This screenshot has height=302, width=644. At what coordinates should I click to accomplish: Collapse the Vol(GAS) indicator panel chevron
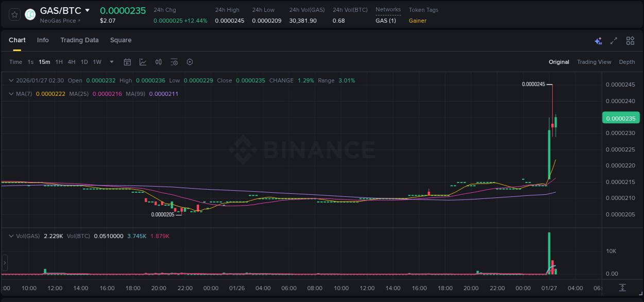tap(12, 236)
